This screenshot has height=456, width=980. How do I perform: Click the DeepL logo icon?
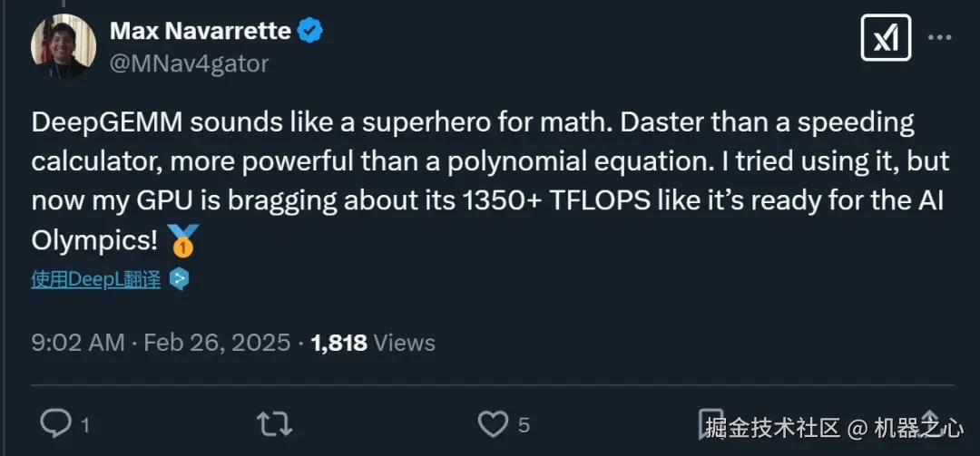[x=180, y=279]
